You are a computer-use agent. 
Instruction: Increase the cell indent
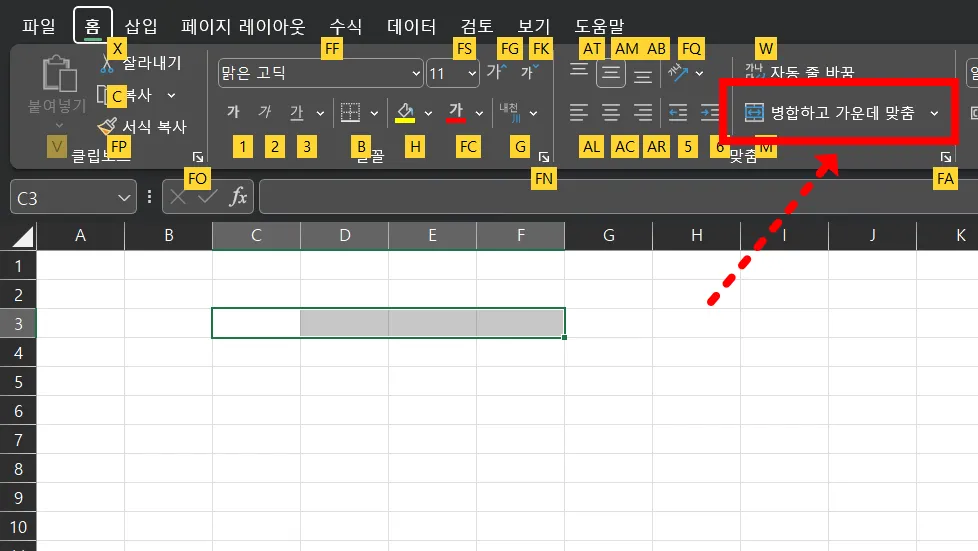point(710,112)
